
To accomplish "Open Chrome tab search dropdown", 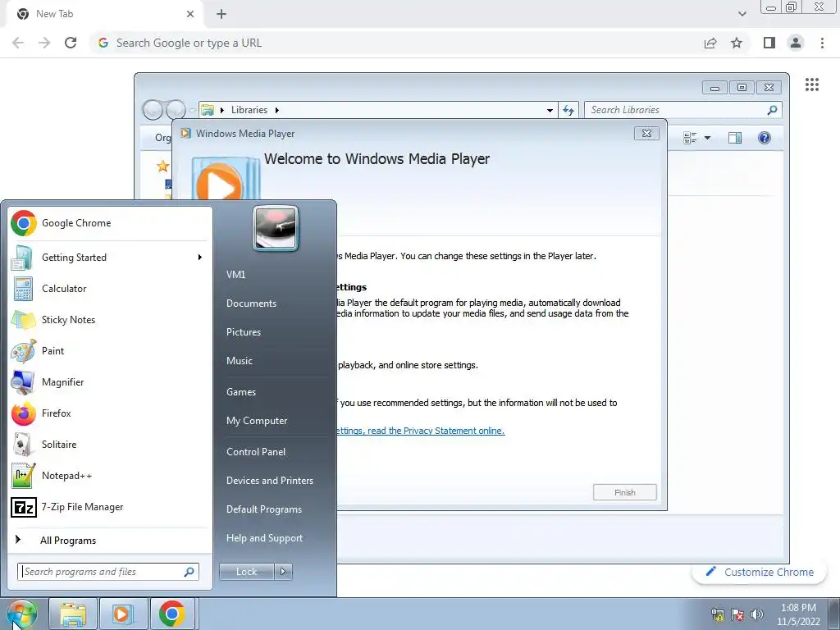I will (x=742, y=14).
